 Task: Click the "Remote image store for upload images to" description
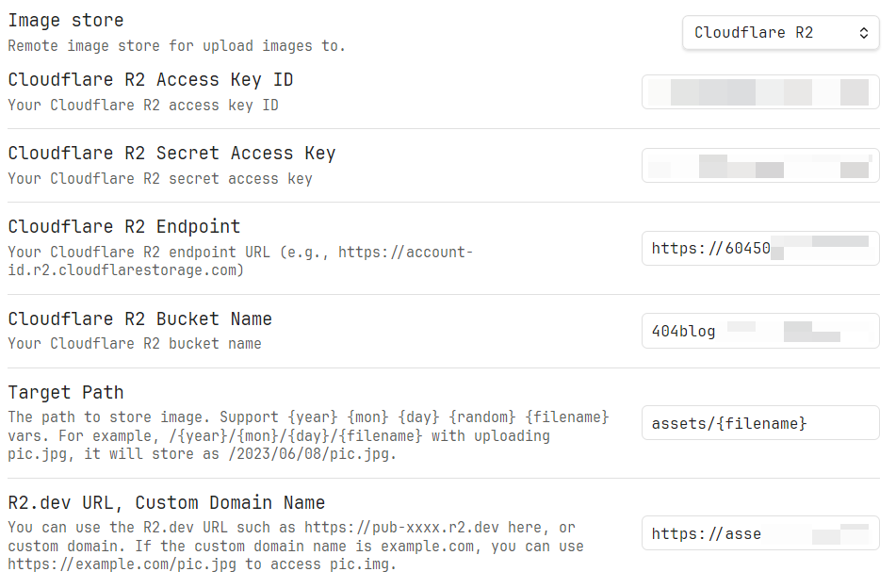pos(176,46)
